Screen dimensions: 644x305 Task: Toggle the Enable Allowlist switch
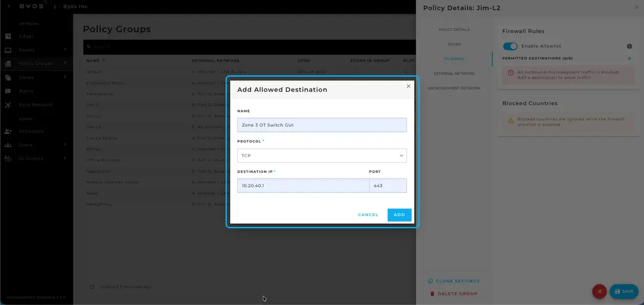pyautogui.click(x=510, y=46)
